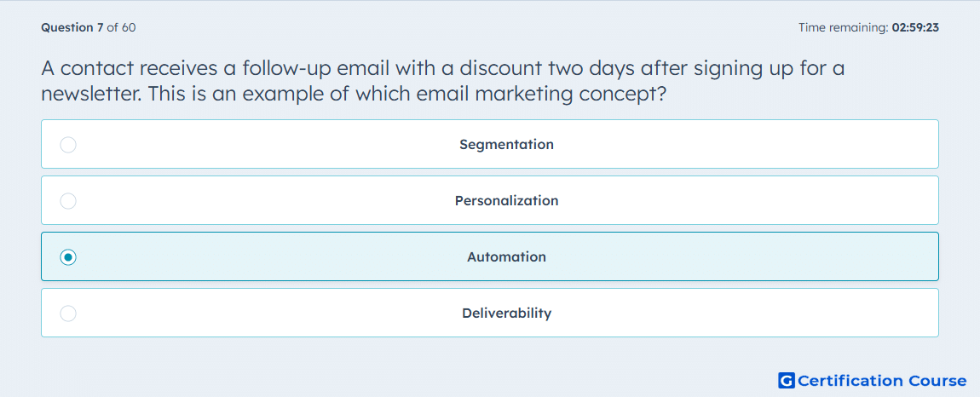
Task: Click right side of highlighted Automation card
Action: [812, 257]
